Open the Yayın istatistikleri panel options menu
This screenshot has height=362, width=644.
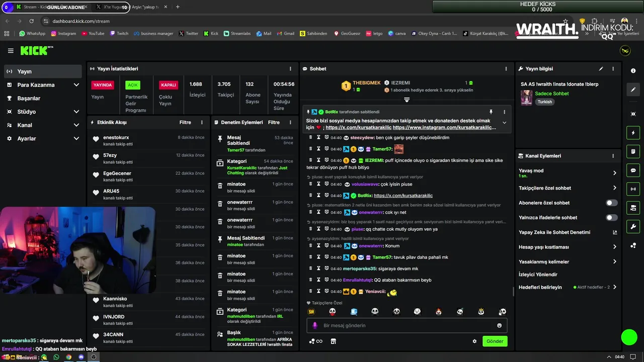click(290, 68)
